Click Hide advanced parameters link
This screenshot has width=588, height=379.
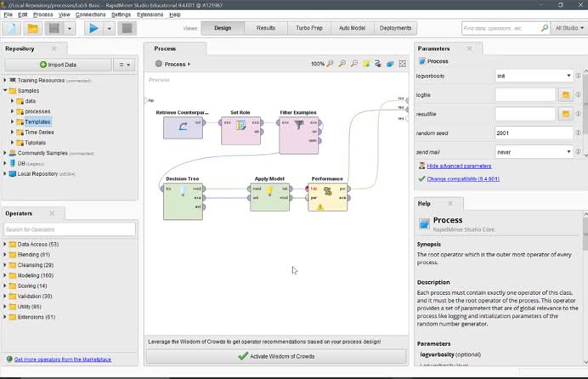tap(459, 166)
